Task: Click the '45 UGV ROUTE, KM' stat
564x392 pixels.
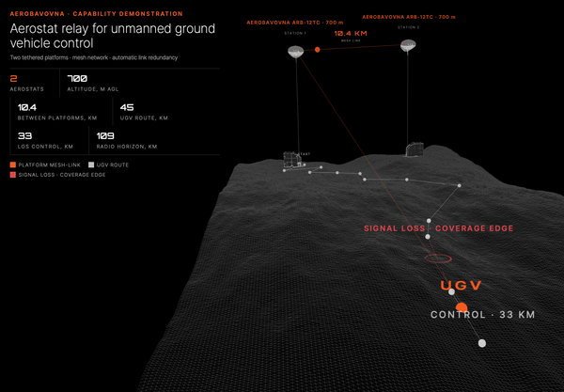Action: (x=144, y=112)
